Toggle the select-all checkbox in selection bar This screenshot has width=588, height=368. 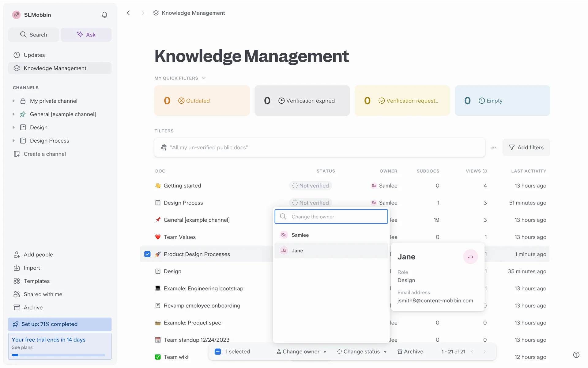[x=218, y=351]
